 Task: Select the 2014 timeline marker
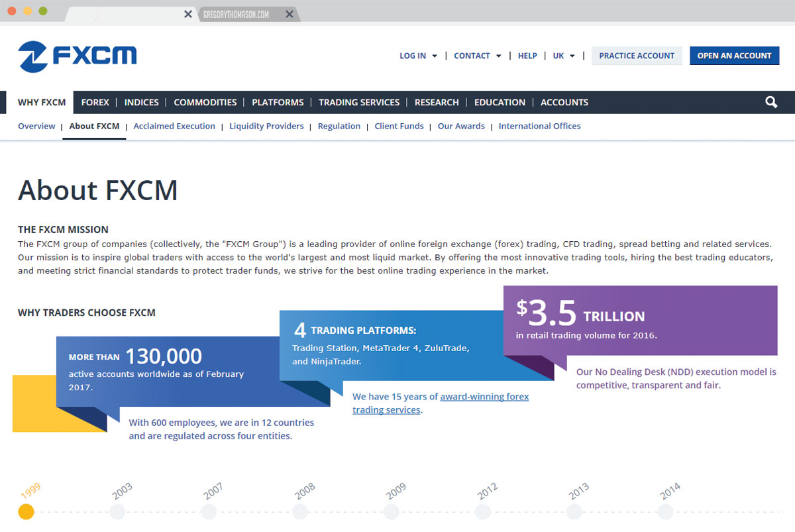click(666, 511)
